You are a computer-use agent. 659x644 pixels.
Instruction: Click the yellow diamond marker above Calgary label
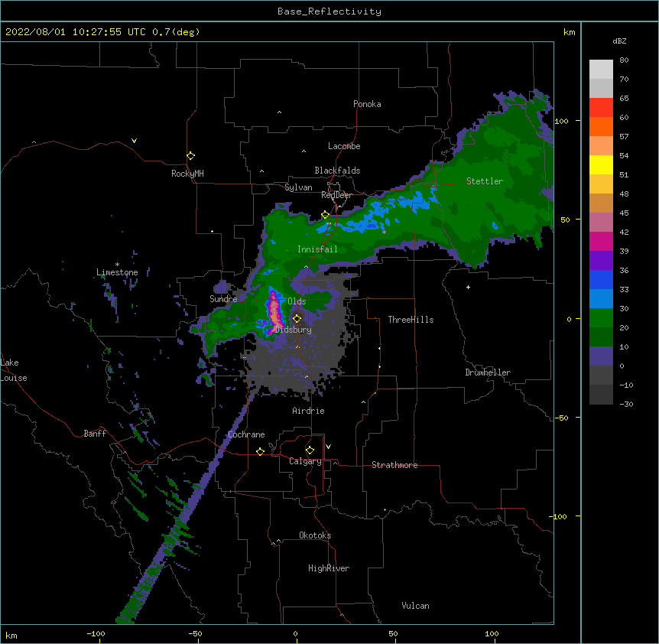pyautogui.click(x=310, y=450)
